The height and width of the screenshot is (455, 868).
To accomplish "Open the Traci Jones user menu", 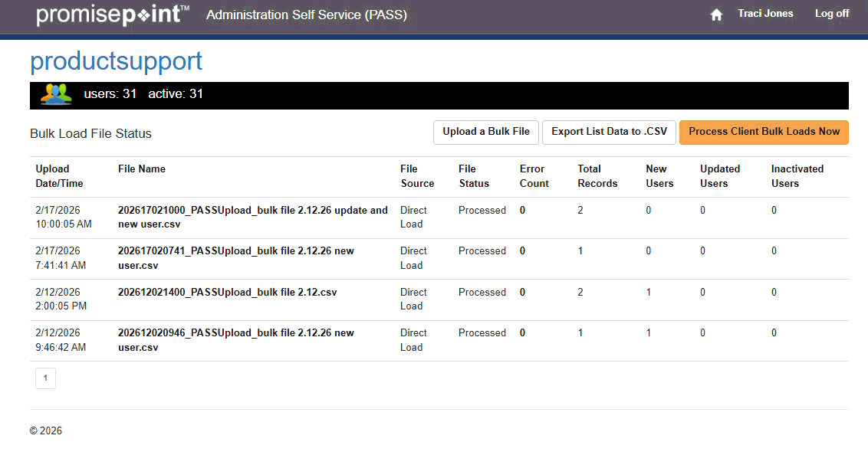I will 765,14.
